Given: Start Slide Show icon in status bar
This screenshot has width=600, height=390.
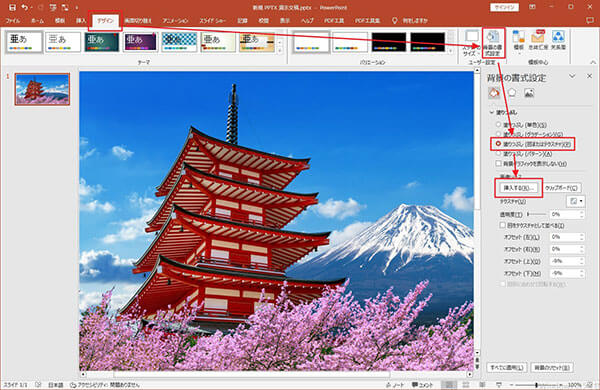Looking at the screenshot, I should coord(499,385).
